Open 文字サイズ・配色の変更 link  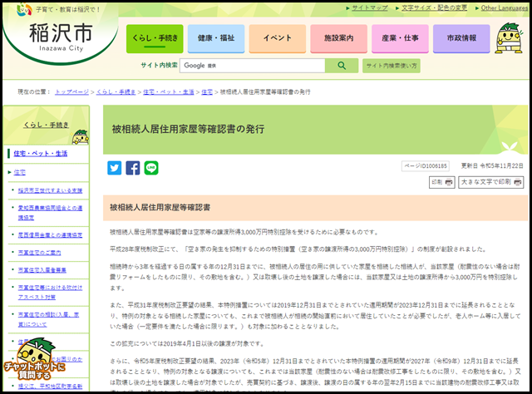[434, 7]
